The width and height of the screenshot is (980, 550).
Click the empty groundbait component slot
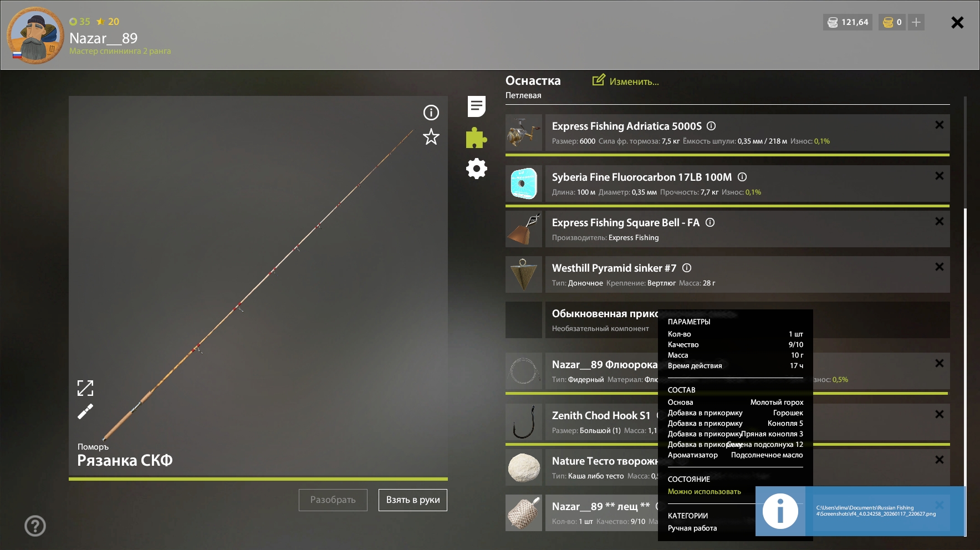523,320
